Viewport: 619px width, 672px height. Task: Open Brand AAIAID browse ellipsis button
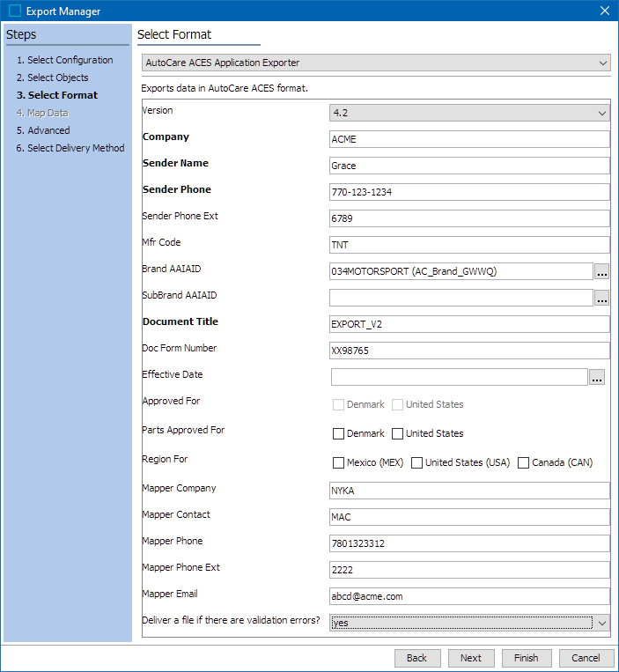pyautogui.click(x=602, y=271)
